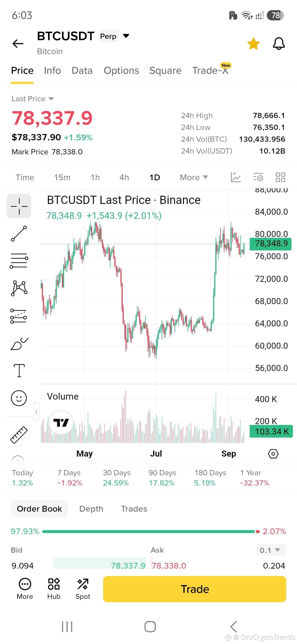Open the price alert bell

coord(279,43)
